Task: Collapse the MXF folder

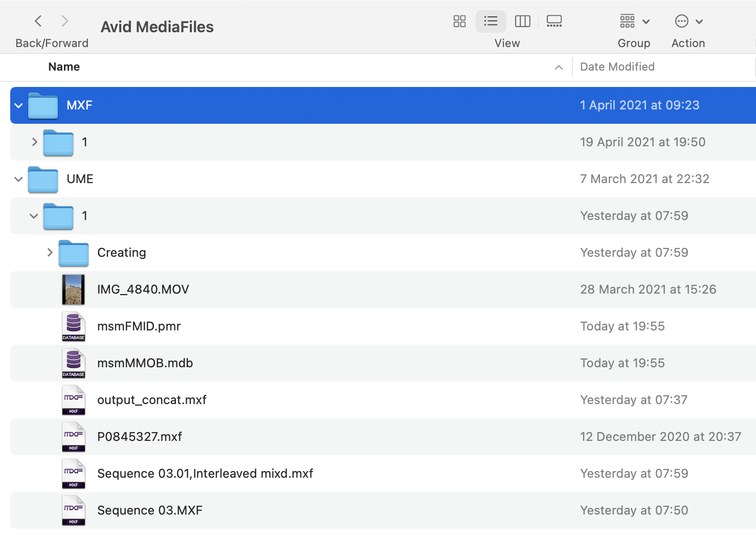Action: pos(18,106)
